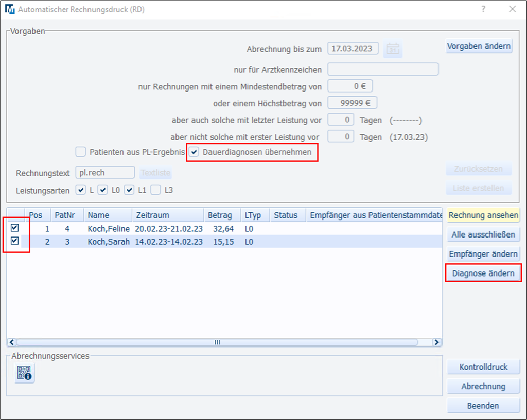527x420 pixels.
Task: Open the QR code info billing service
Action: coord(24,373)
